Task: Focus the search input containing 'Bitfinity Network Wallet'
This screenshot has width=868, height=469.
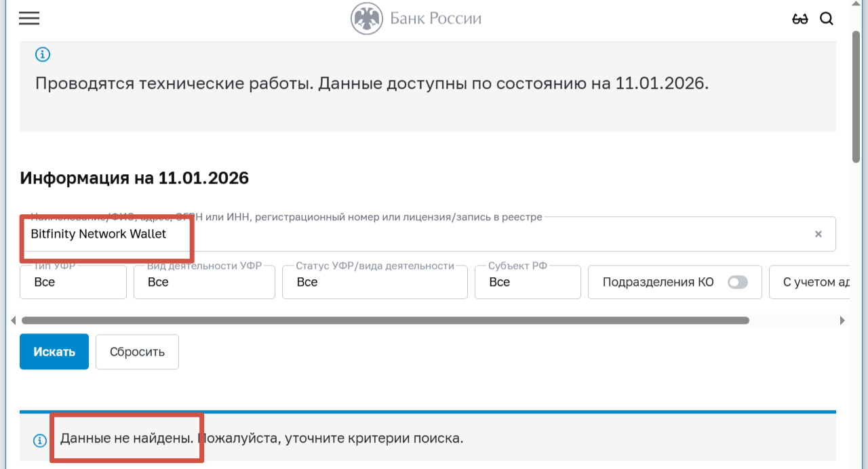Action: pyautogui.click(x=428, y=234)
